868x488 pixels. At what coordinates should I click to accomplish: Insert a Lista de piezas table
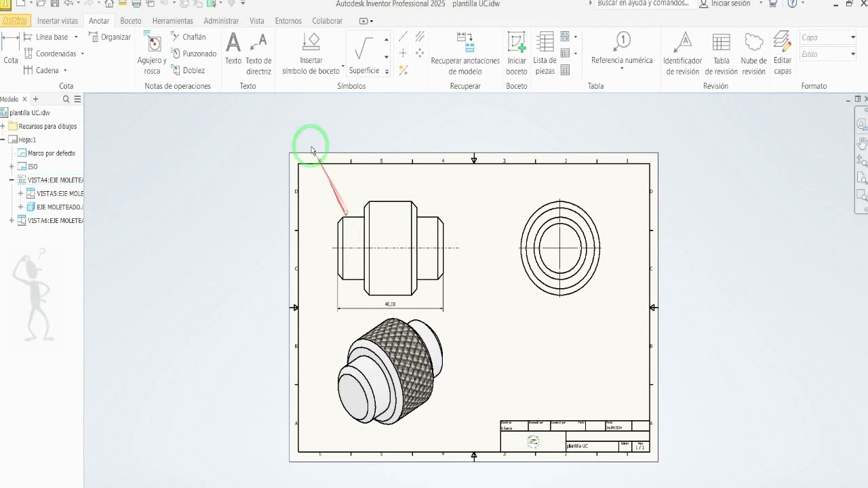click(x=545, y=54)
